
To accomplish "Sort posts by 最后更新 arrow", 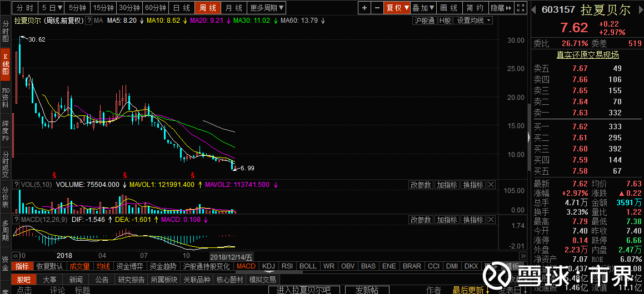I will click(487, 290).
